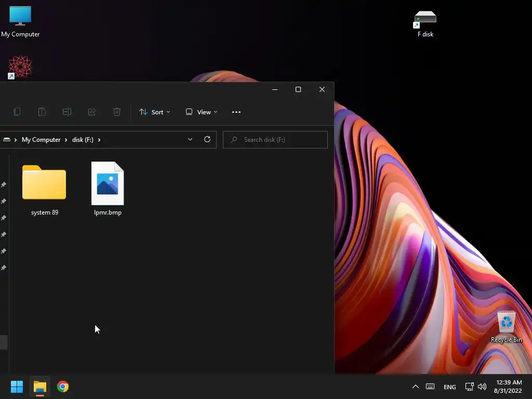Close the File Explorer window
Image resolution: width=532 pixels, height=399 pixels.
[x=322, y=89]
